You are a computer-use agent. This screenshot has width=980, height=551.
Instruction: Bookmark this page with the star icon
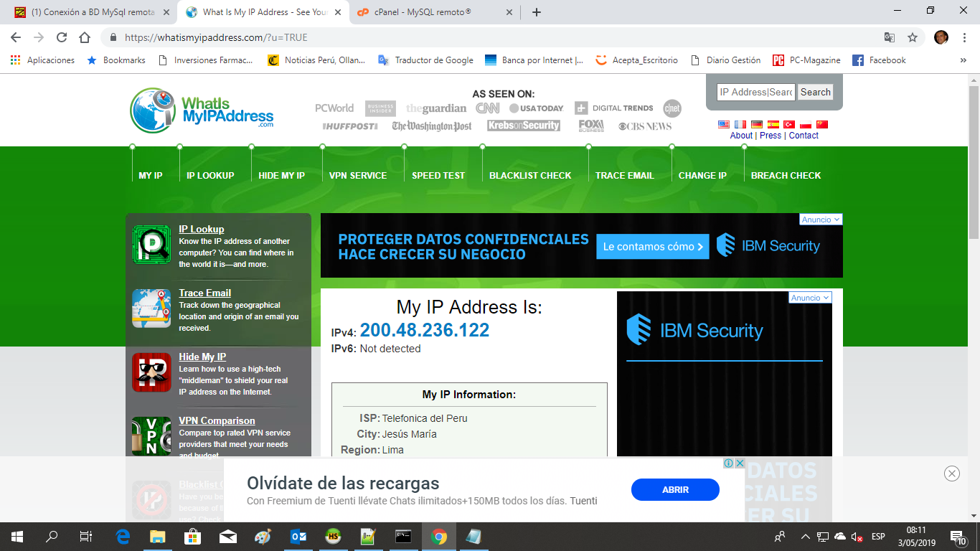pyautogui.click(x=913, y=37)
